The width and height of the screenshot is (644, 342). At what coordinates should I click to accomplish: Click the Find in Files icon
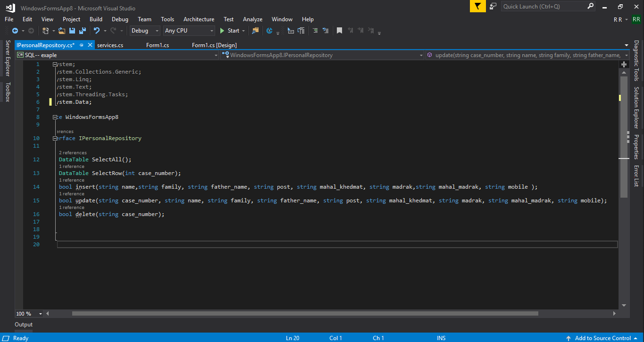click(255, 31)
